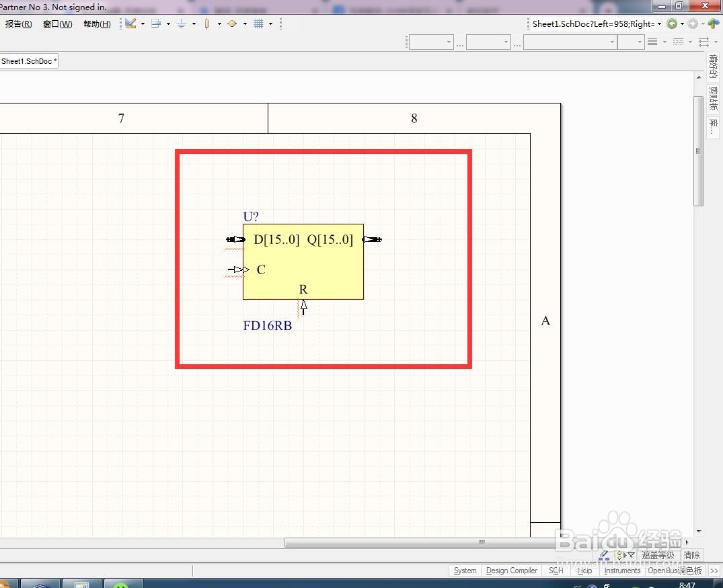Switch to the Sheet1.SchDoc document tab
The height and width of the screenshot is (588, 723).
click(x=29, y=61)
